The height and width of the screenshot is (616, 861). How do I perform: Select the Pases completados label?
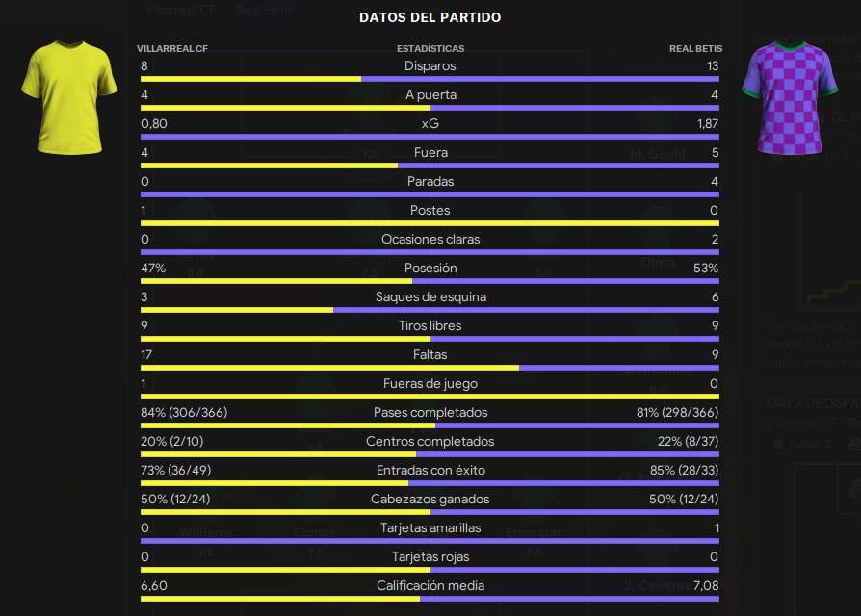coord(430,412)
